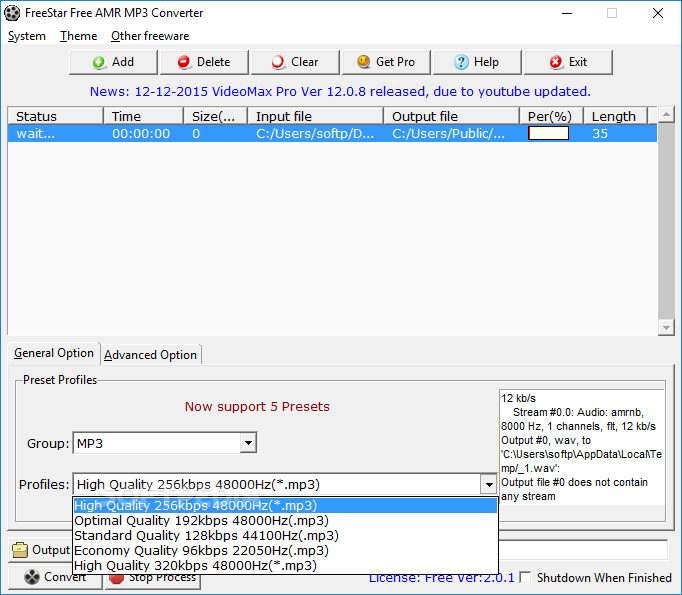Click the progress bar in Per(%) column

click(548, 133)
